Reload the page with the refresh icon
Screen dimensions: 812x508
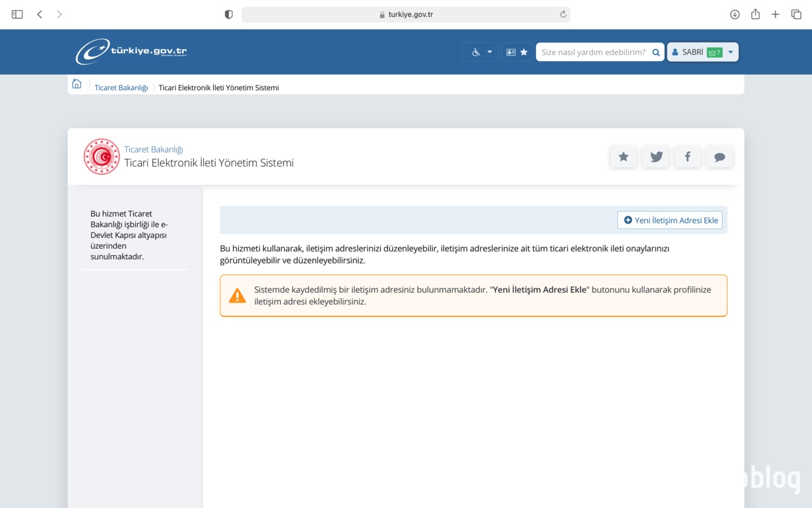(563, 14)
